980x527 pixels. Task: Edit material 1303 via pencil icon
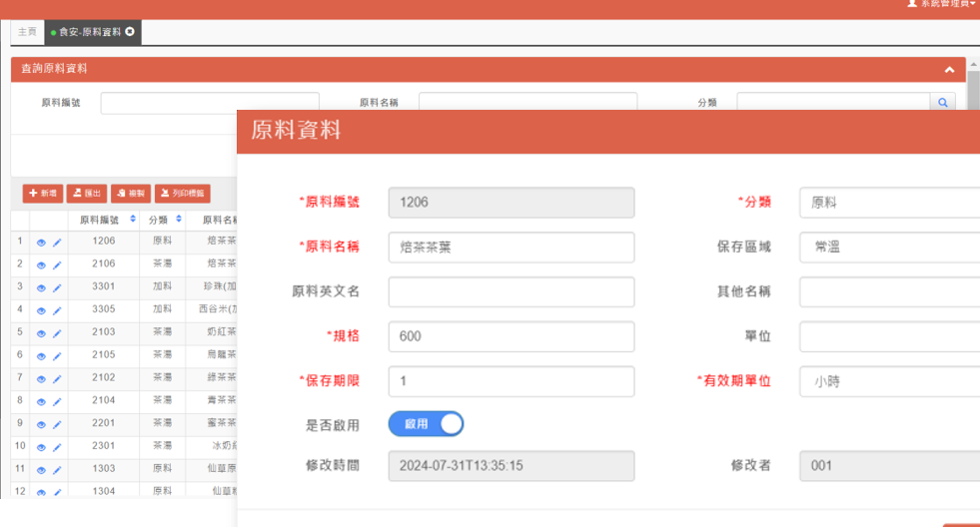pos(57,470)
